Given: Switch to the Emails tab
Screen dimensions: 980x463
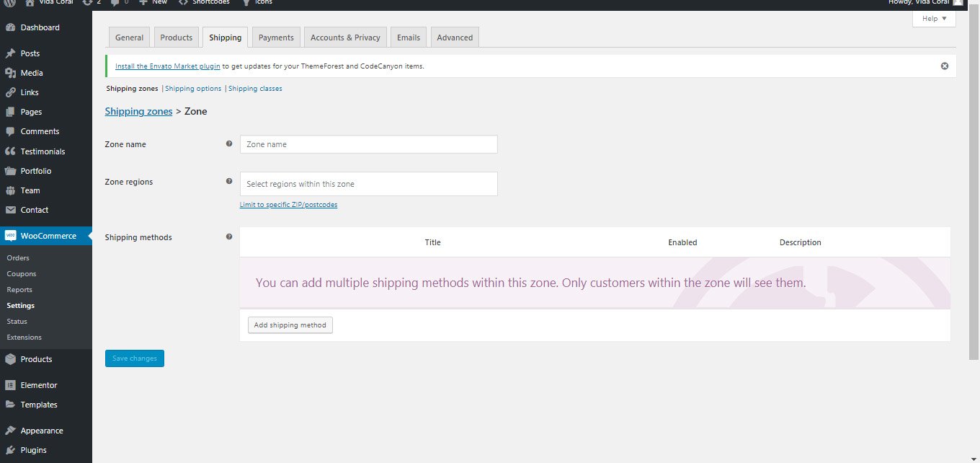Looking at the screenshot, I should (409, 38).
